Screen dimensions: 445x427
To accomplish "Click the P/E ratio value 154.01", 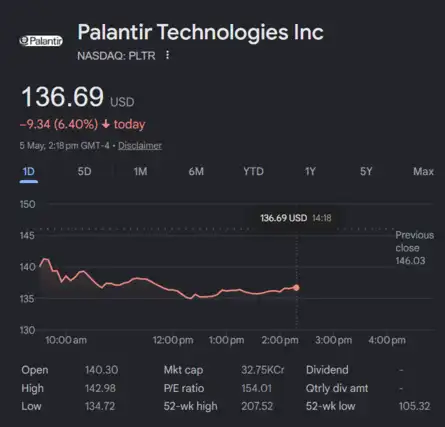I will click(x=256, y=388).
